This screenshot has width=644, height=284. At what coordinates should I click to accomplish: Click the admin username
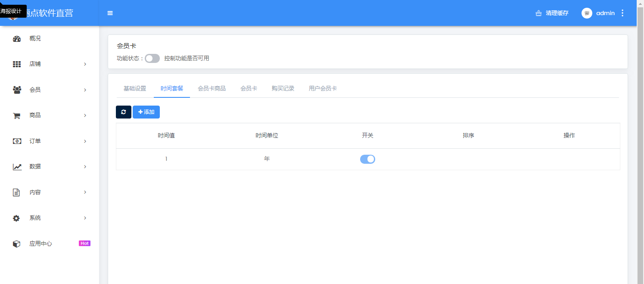(x=605, y=13)
